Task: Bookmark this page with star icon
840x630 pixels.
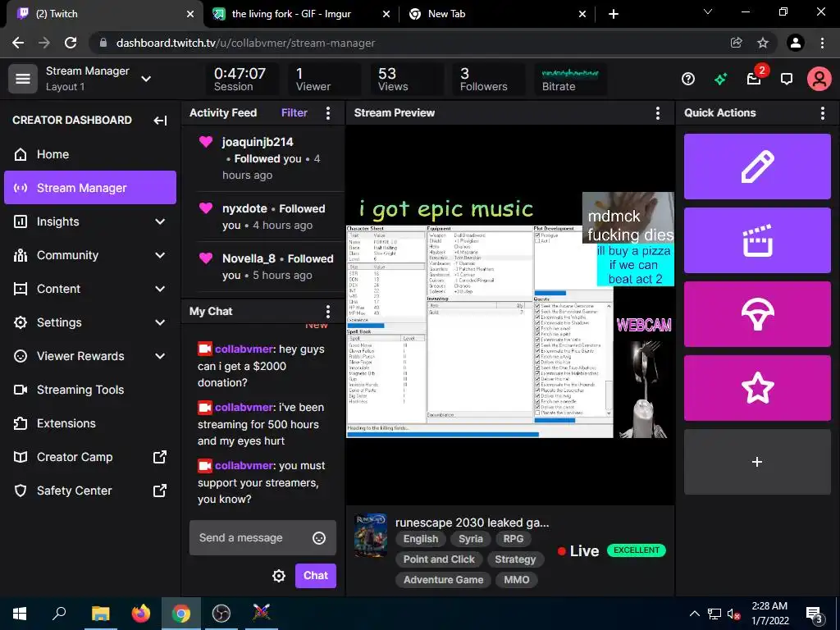Action: (763, 43)
